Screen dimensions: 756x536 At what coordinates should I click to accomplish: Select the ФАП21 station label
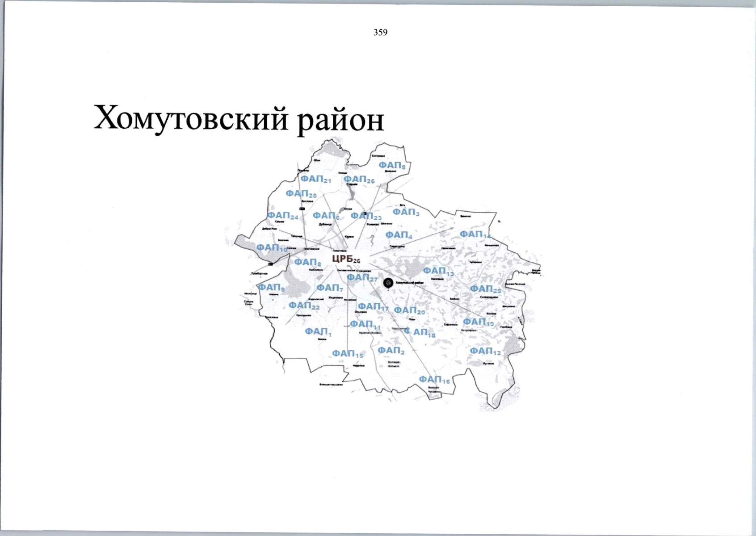[x=316, y=180]
